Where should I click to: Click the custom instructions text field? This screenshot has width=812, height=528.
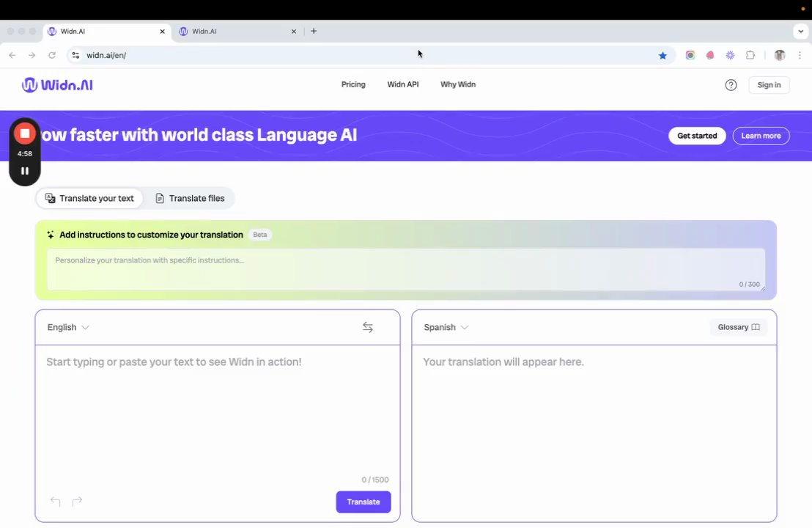click(406, 269)
